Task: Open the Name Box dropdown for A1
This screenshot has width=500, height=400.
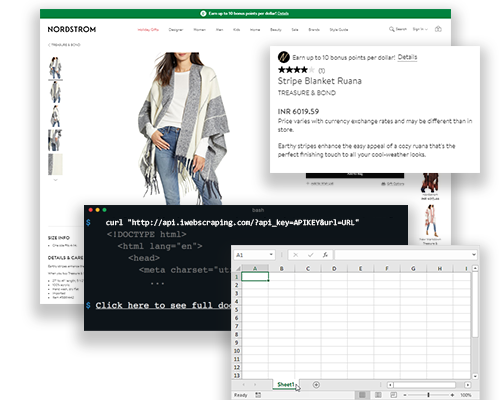Action: tap(271, 255)
